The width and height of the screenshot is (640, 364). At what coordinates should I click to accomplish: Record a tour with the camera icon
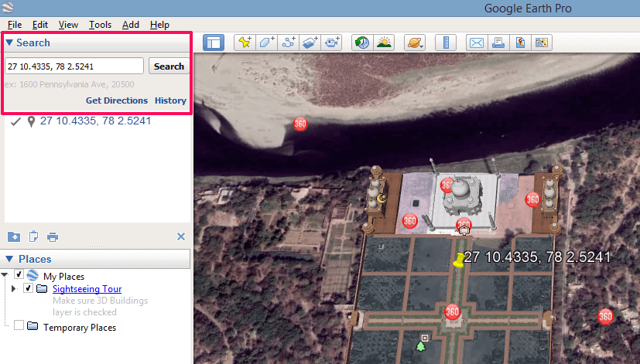pos(331,43)
